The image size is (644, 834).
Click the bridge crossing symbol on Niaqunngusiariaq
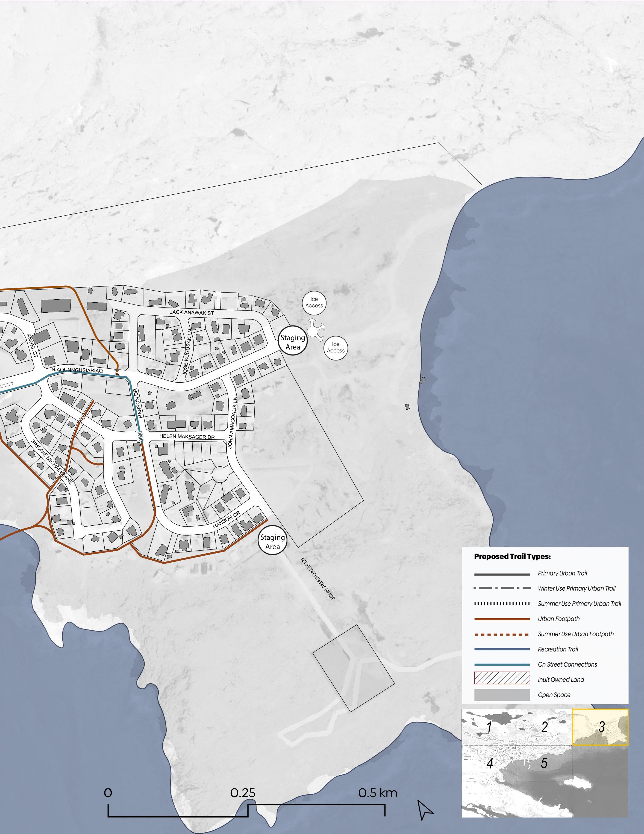[x=117, y=372]
